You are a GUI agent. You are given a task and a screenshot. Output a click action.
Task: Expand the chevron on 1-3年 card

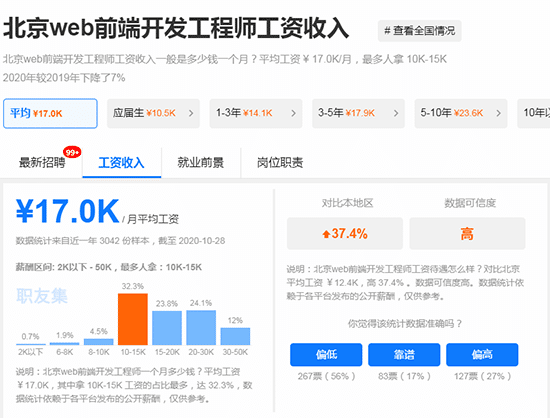pos(293,113)
